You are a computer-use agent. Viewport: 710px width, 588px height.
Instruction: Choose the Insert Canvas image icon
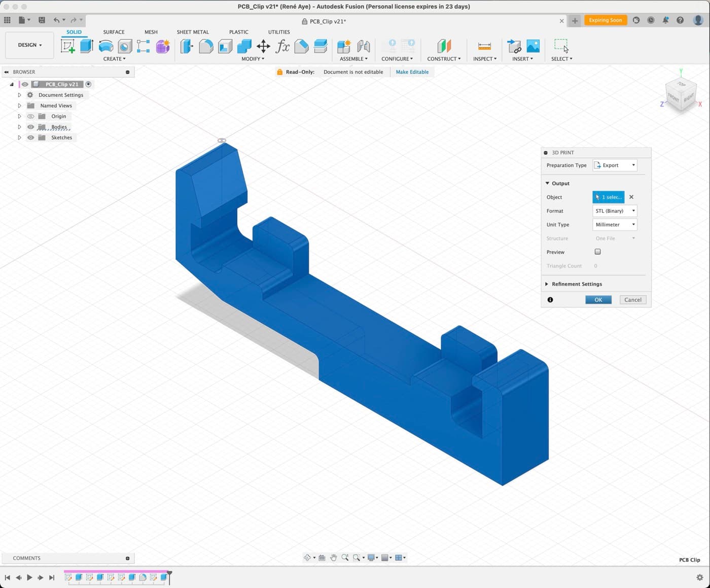[533, 46]
